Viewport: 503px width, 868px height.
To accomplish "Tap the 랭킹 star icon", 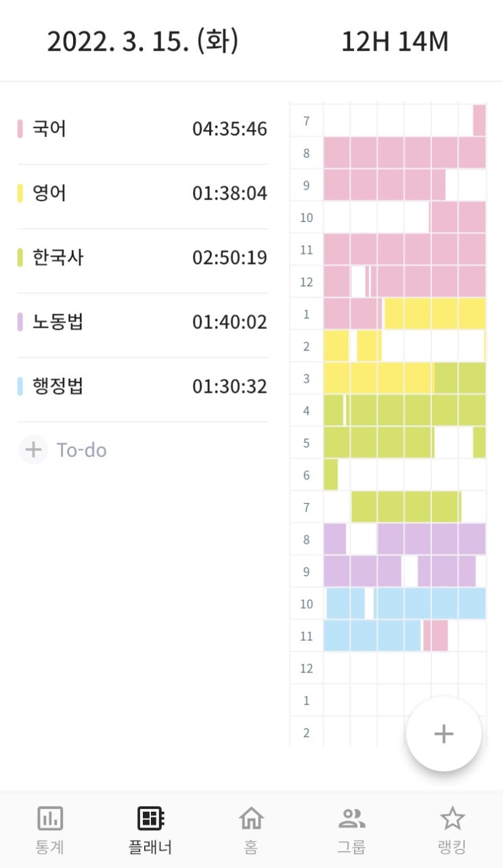I will (x=452, y=819).
